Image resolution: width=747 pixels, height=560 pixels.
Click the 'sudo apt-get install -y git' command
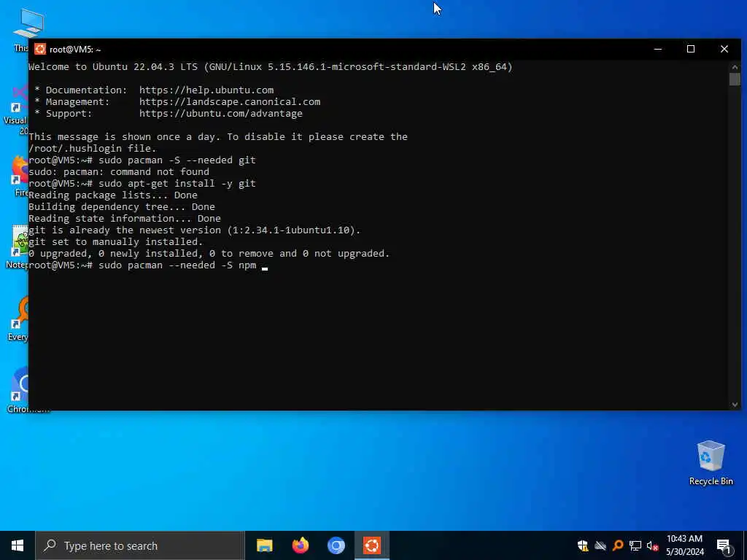click(177, 183)
